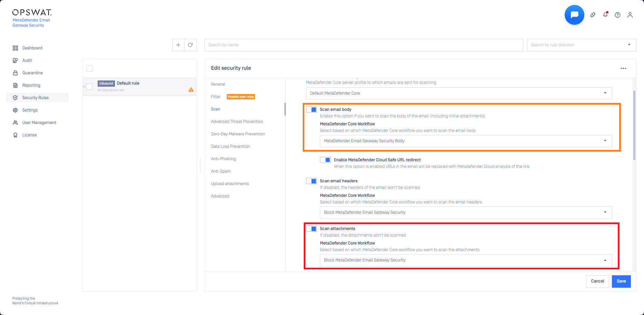Click the link icon in header
The image size is (644, 315).
point(593,15)
